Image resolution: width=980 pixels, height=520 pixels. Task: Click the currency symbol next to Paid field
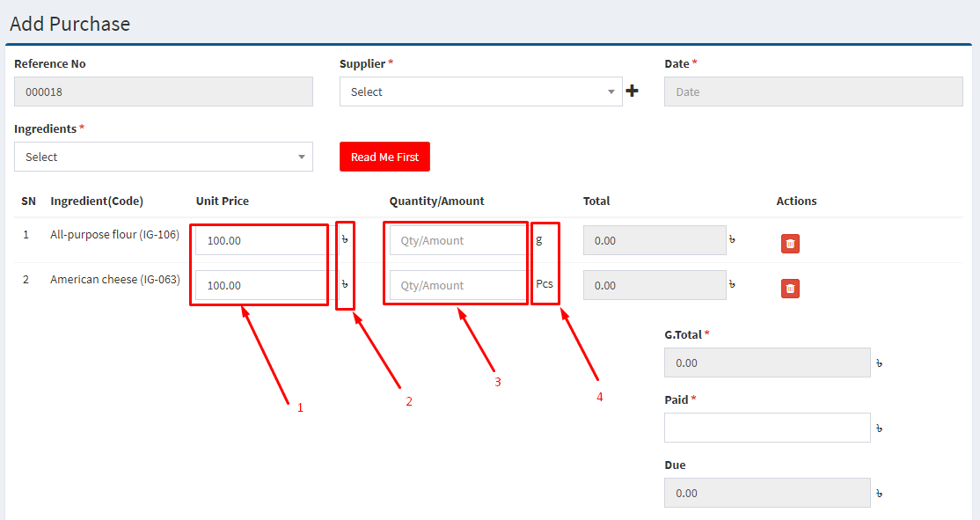click(x=878, y=428)
